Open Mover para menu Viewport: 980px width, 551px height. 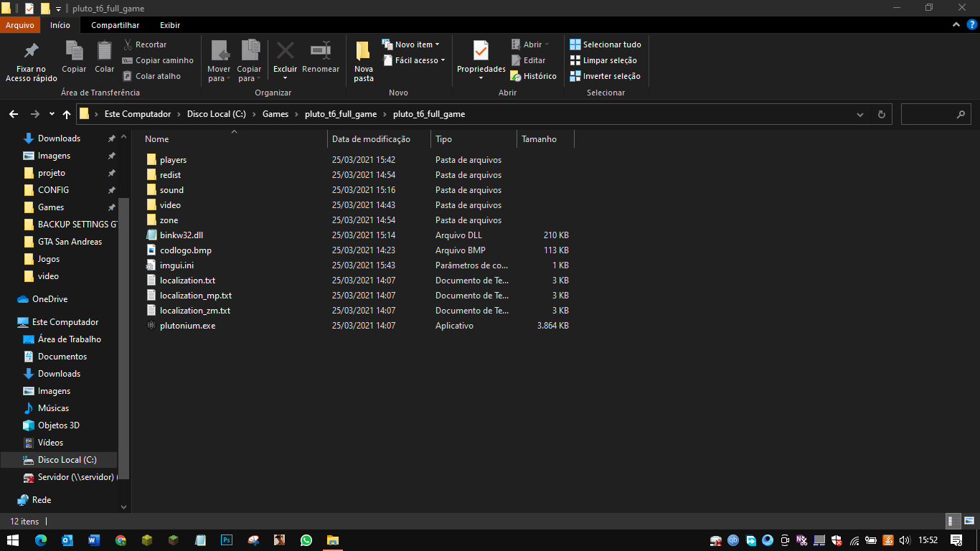pos(219,61)
